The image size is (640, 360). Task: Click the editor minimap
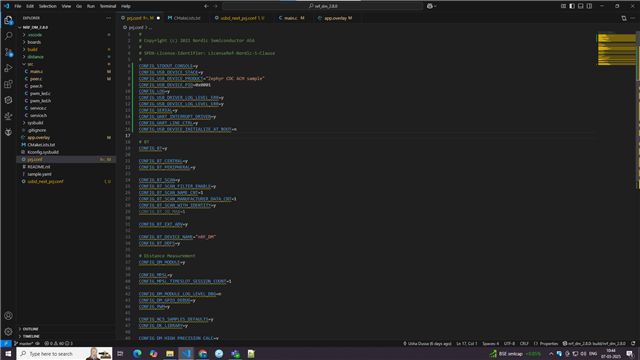(616, 48)
